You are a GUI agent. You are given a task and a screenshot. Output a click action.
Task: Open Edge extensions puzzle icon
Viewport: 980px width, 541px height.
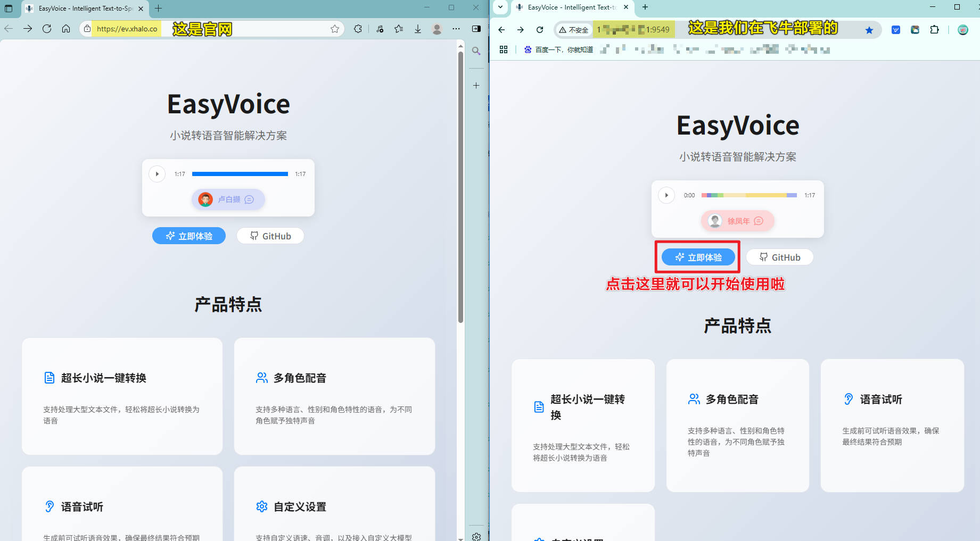point(358,29)
